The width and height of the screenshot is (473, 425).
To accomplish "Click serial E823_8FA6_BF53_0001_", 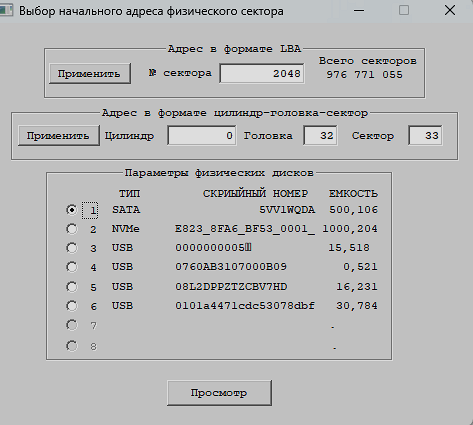I will point(245,229).
